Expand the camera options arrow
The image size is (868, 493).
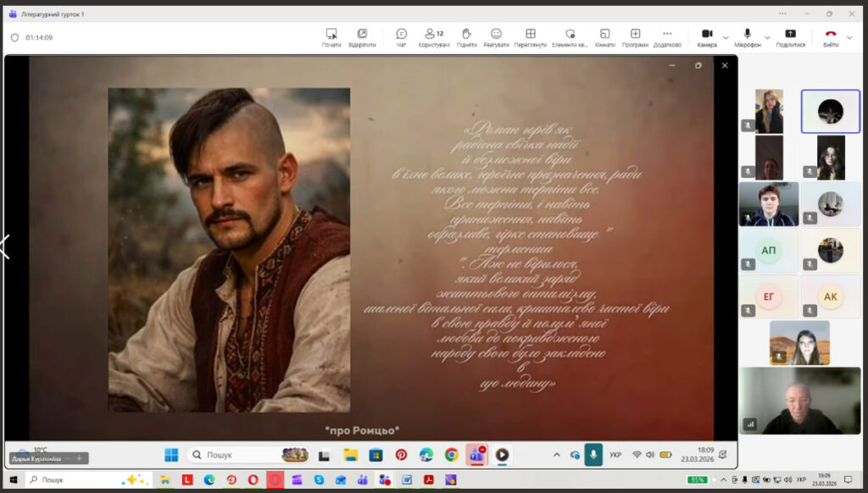tap(726, 37)
